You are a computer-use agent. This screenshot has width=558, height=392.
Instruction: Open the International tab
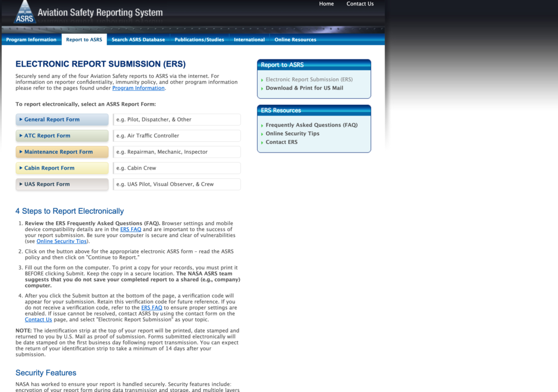[x=249, y=39]
